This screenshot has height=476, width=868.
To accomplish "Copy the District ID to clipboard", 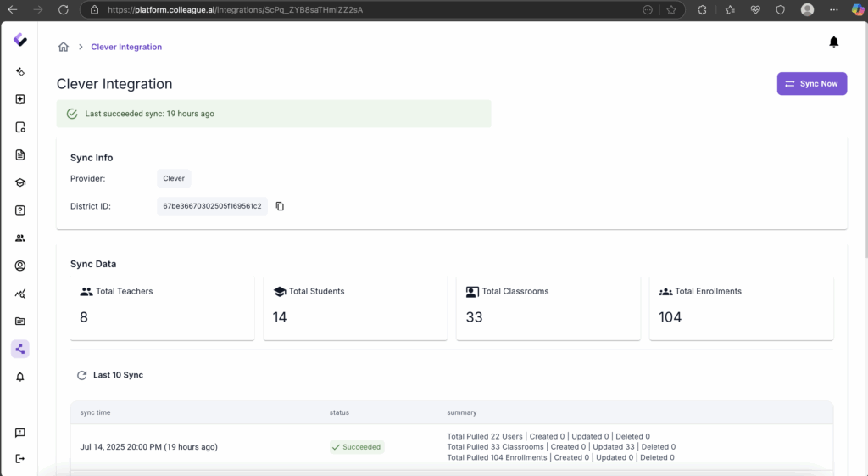I will 280,206.
